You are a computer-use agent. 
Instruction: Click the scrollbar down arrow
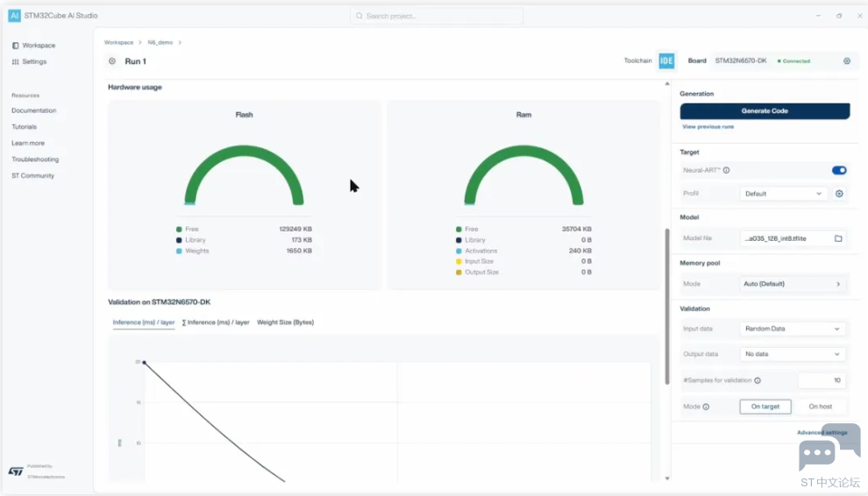(667, 478)
